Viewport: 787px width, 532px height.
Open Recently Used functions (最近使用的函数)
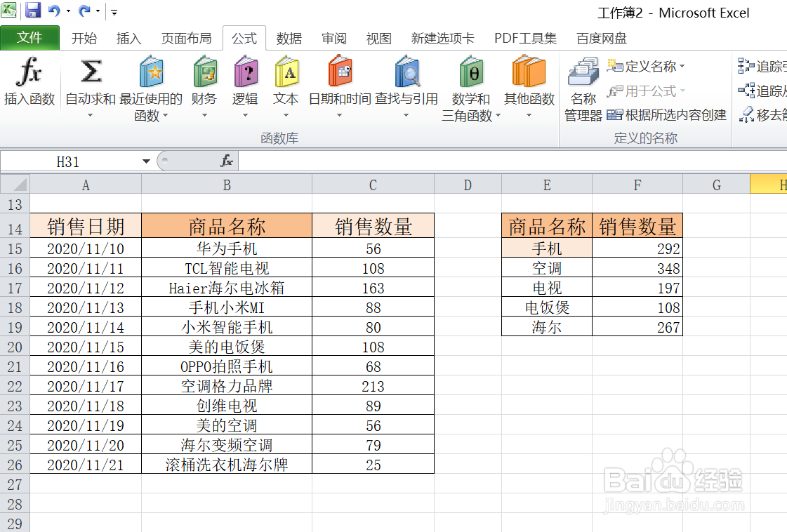click(x=151, y=72)
